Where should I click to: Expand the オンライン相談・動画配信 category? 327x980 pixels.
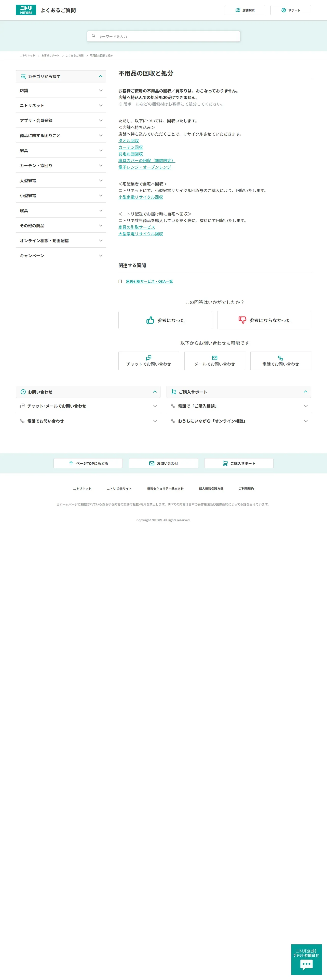coord(61,240)
